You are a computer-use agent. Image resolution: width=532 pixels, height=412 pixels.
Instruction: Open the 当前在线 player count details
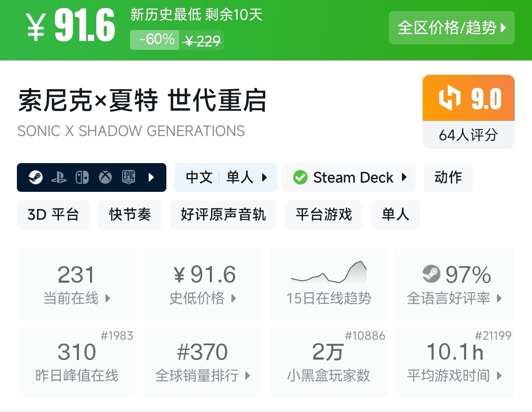coord(77,284)
